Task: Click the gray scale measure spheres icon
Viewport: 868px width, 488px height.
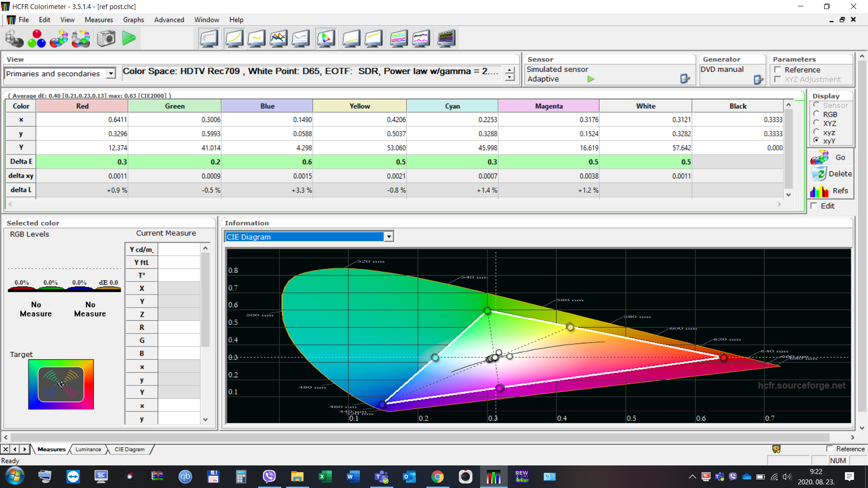Action: (x=14, y=38)
